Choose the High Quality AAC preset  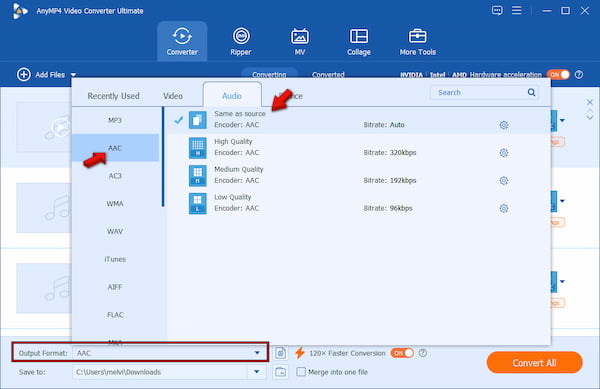(x=359, y=147)
